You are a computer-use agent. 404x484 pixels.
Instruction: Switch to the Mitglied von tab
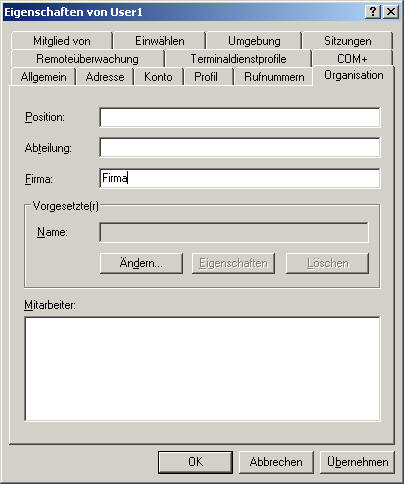[62, 41]
